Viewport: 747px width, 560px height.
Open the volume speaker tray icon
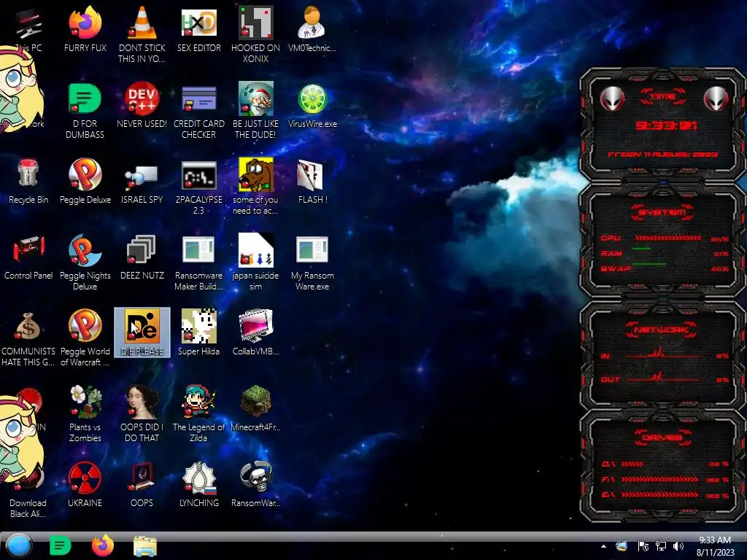[678, 546]
